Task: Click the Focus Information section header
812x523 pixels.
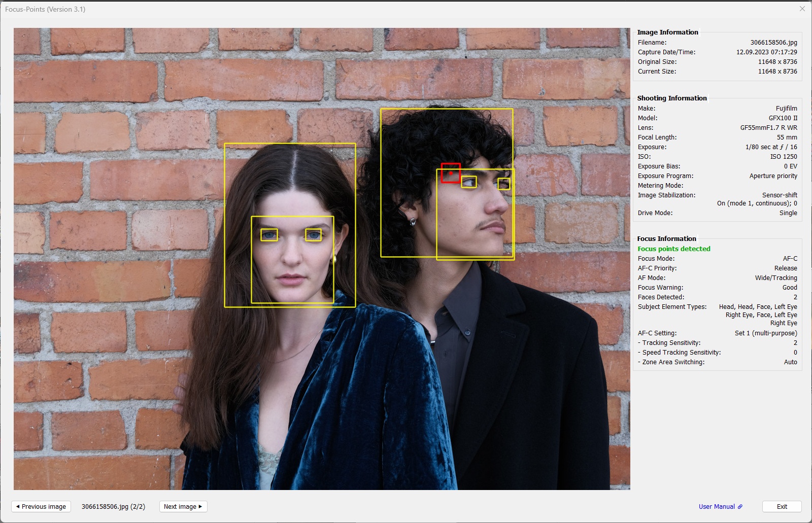Action: point(666,238)
